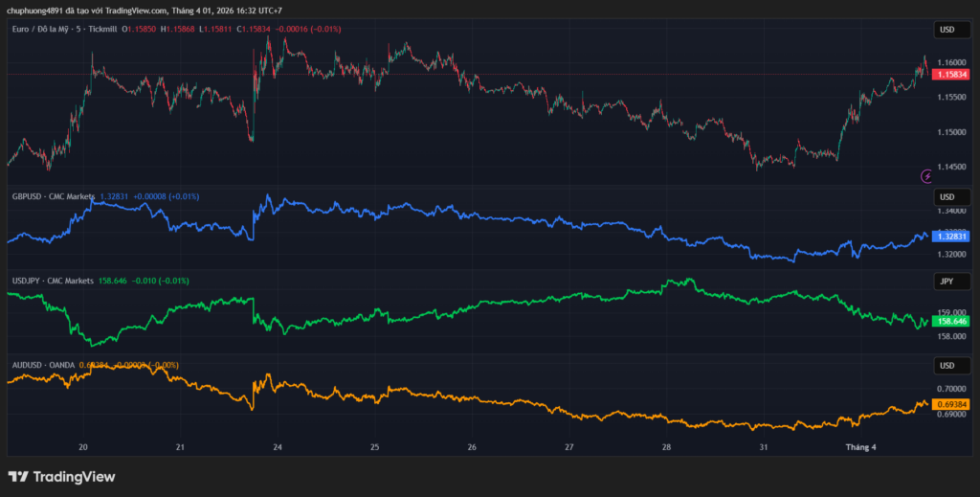Click the TradingView logo
The height and width of the screenshot is (497, 980).
(x=62, y=476)
